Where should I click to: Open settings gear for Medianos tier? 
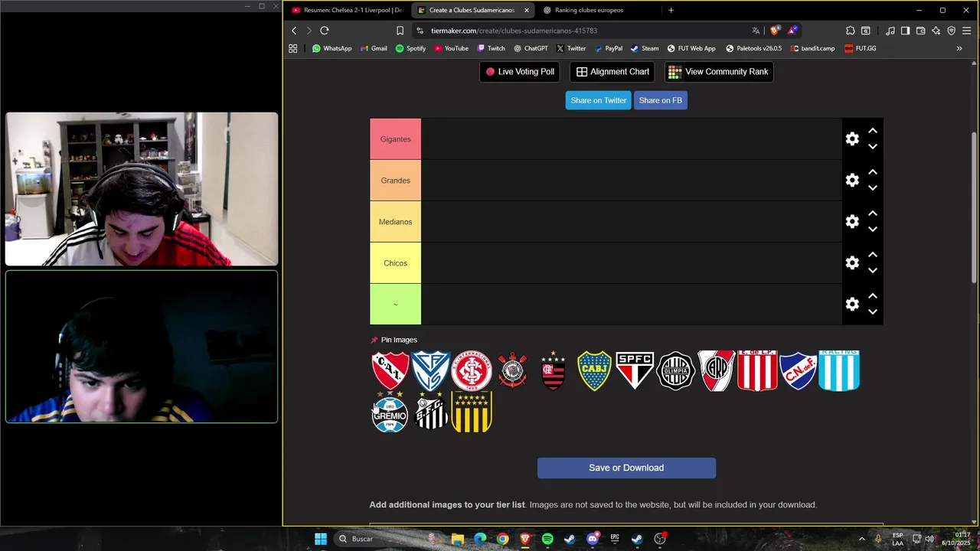coord(852,222)
